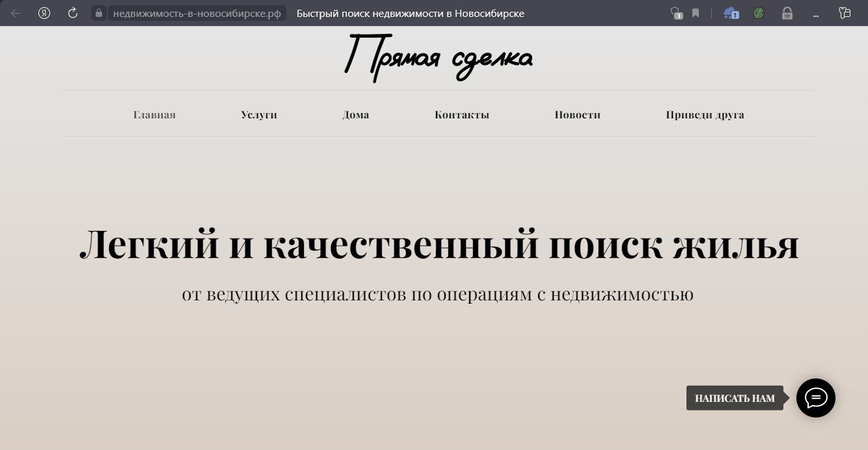Click the round chat bubble button
The height and width of the screenshot is (450, 868).
coord(816,398)
